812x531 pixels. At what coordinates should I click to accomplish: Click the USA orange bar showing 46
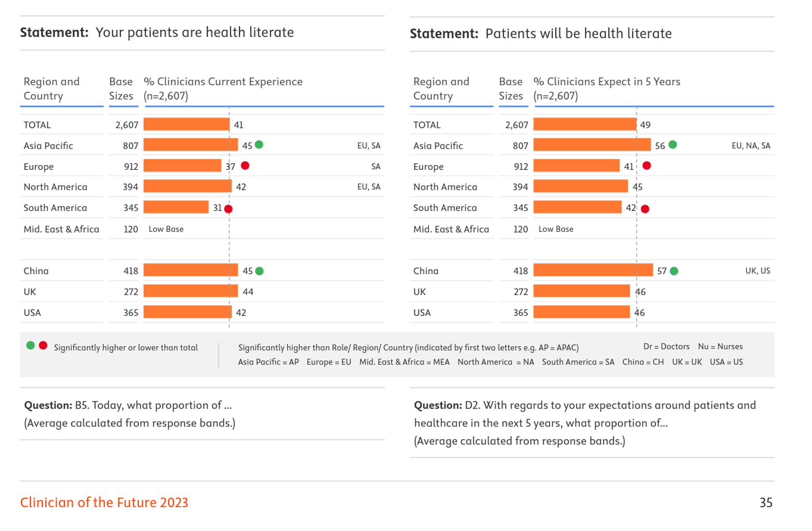[581, 312]
